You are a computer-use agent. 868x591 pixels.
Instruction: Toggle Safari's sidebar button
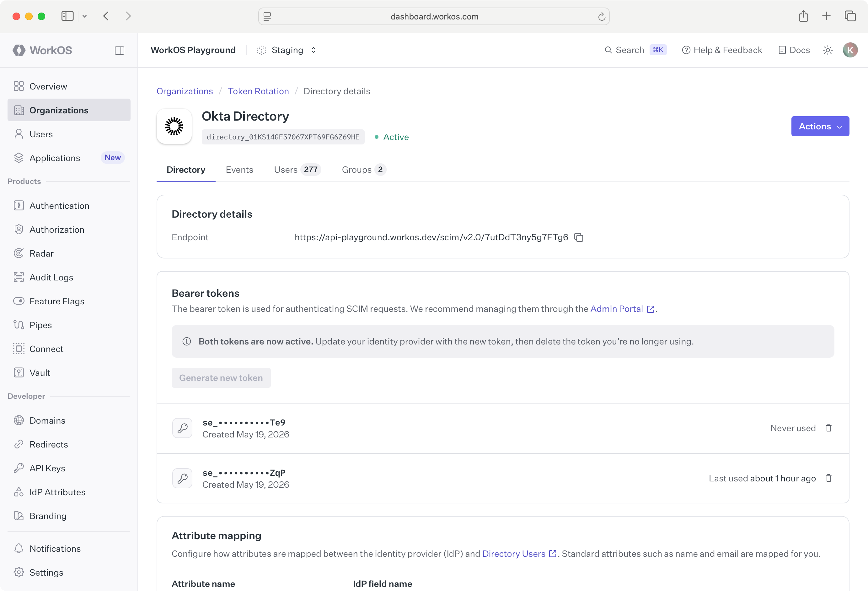click(x=67, y=16)
